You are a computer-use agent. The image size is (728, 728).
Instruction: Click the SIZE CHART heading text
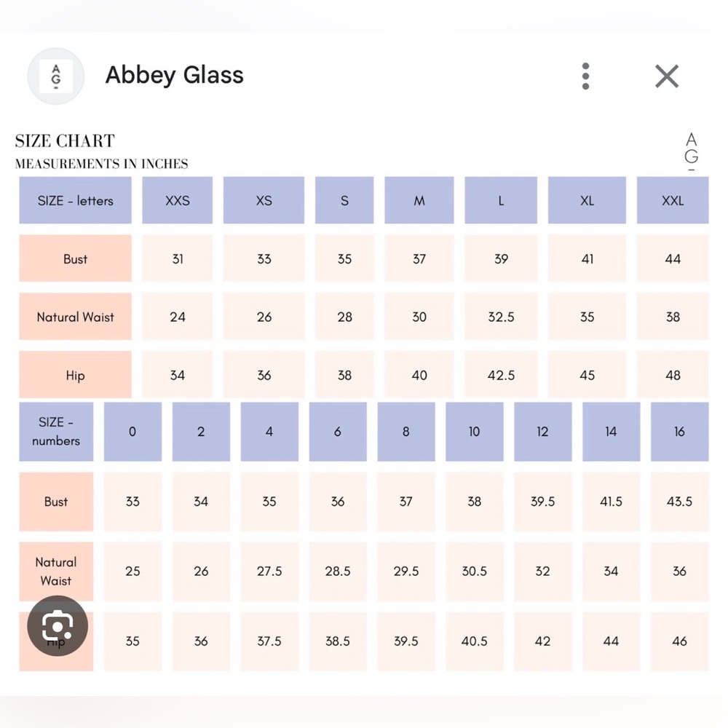coord(65,141)
